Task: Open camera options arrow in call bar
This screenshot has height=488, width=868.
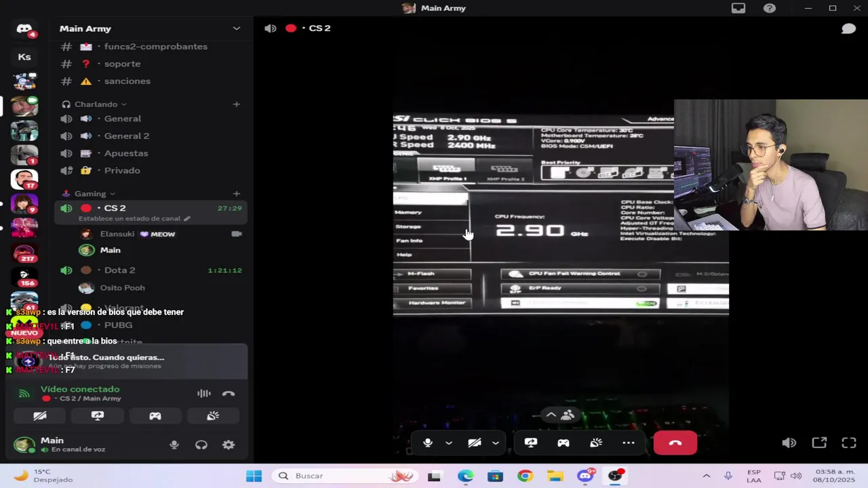Action: [x=496, y=443]
